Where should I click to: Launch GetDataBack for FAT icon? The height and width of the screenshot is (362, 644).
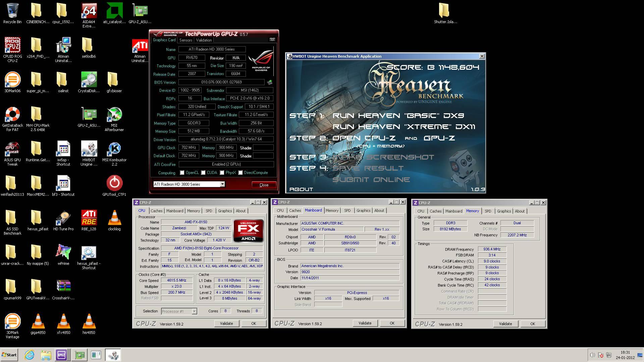(x=12, y=119)
